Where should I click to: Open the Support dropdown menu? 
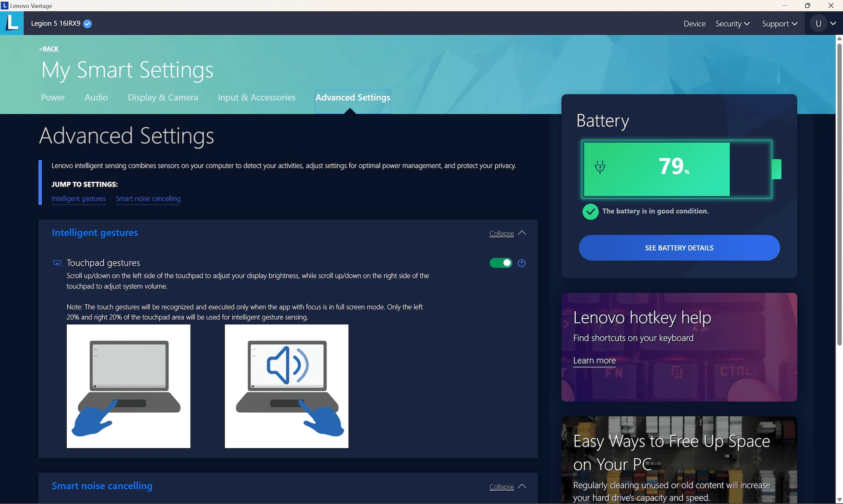[x=780, y=24]
